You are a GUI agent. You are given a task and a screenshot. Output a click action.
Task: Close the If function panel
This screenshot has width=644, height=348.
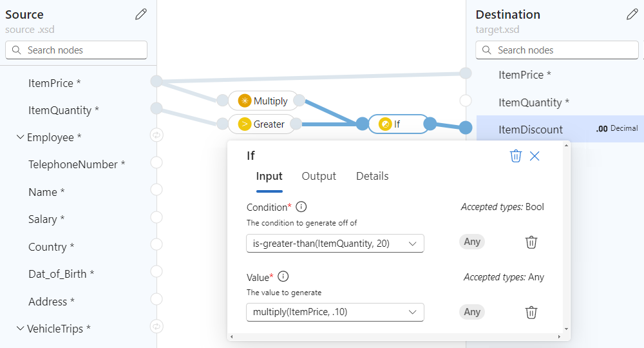(x=535, y=156)
